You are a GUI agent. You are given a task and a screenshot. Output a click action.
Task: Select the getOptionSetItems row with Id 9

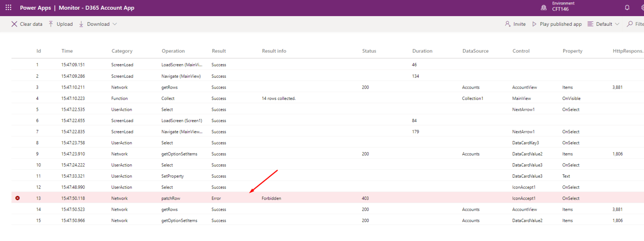click(x=179, y=154)
